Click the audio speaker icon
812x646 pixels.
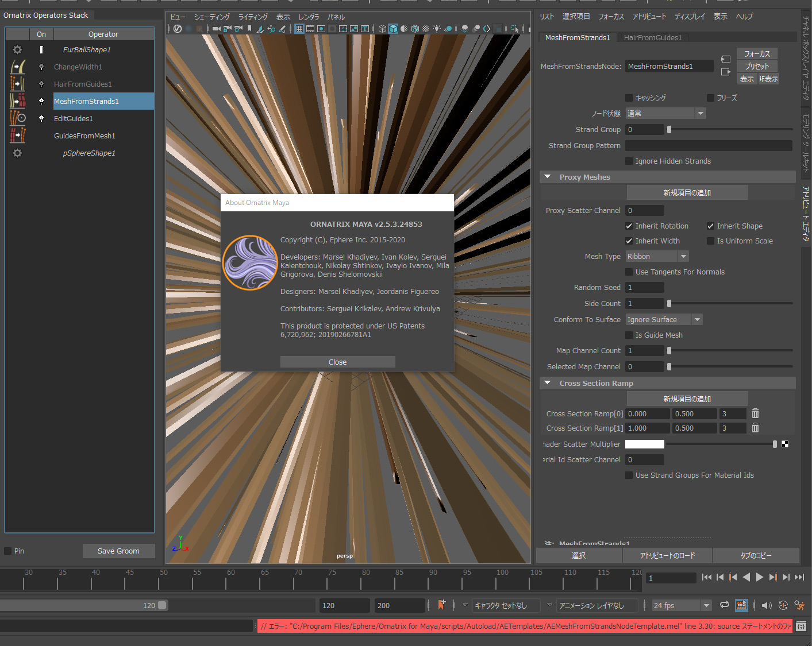click(x=767, y=605)
